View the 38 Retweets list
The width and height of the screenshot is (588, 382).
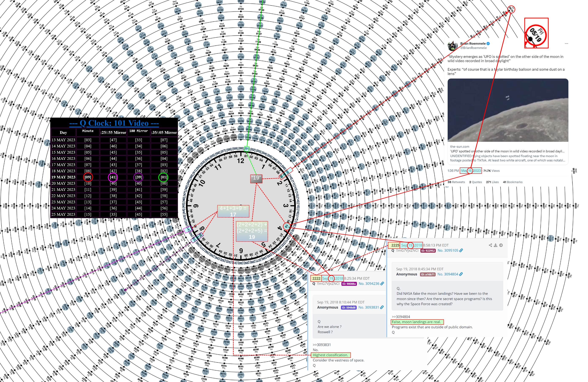tap(456, 182)
